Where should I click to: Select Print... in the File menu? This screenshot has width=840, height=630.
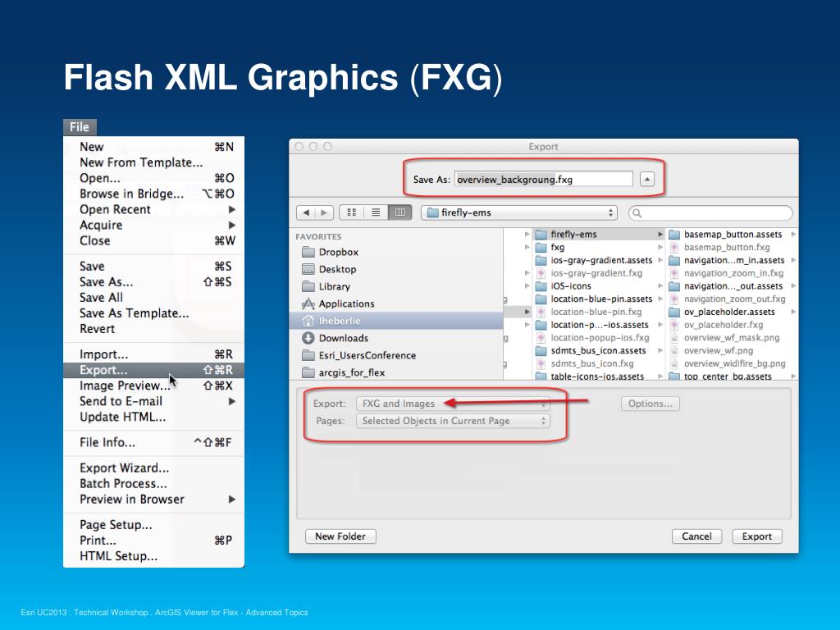(x=153, y=541)
